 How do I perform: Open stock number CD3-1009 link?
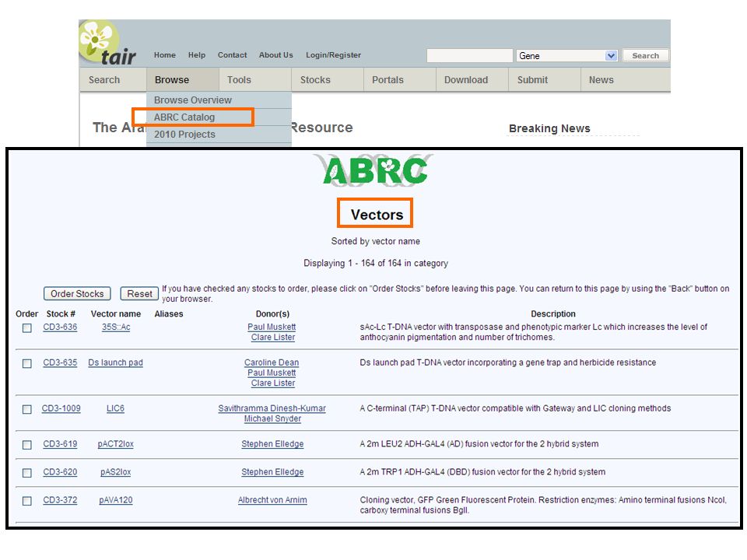[x=61, y=408]
